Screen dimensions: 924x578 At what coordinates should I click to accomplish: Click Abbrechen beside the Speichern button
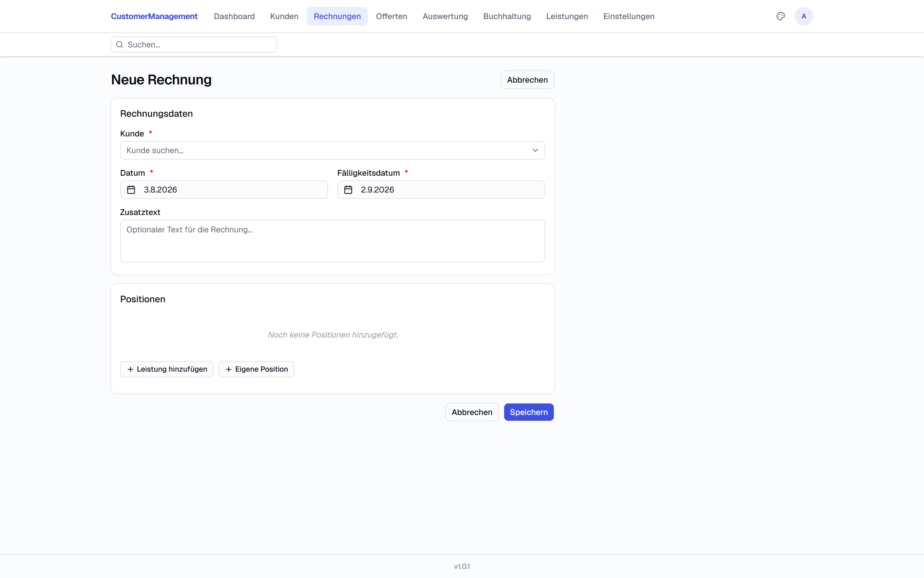tap(472, 412)
